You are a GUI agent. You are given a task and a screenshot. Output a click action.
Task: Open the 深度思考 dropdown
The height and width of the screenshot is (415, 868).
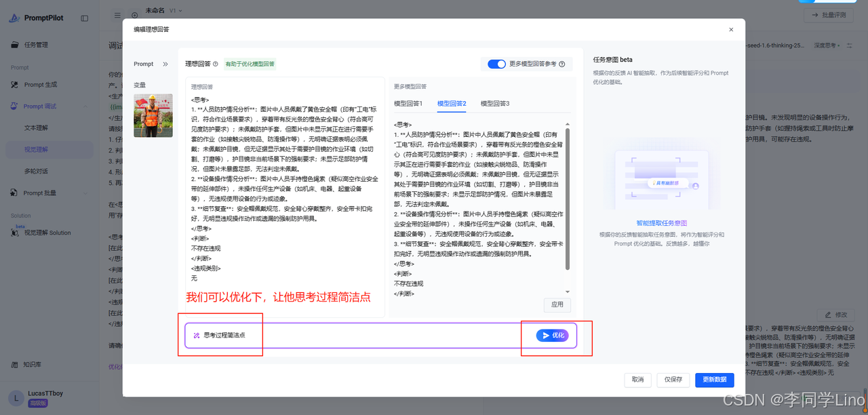[825, 45]
